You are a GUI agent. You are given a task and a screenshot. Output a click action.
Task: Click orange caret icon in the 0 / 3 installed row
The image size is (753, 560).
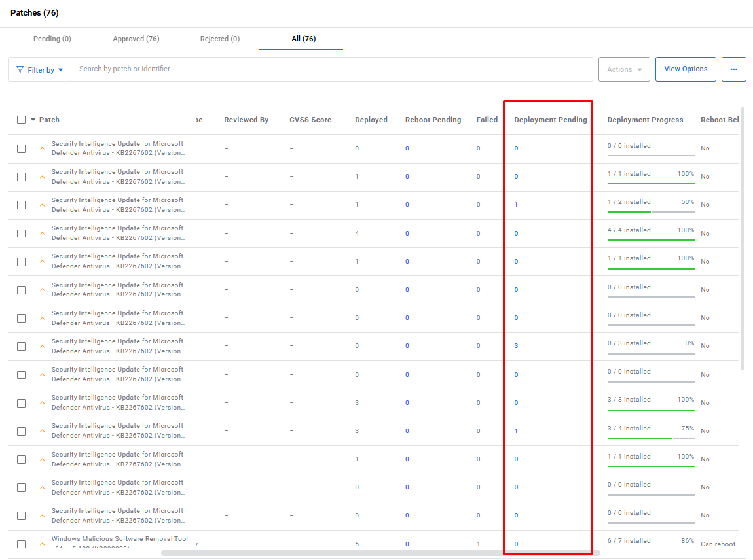(42, 346)
